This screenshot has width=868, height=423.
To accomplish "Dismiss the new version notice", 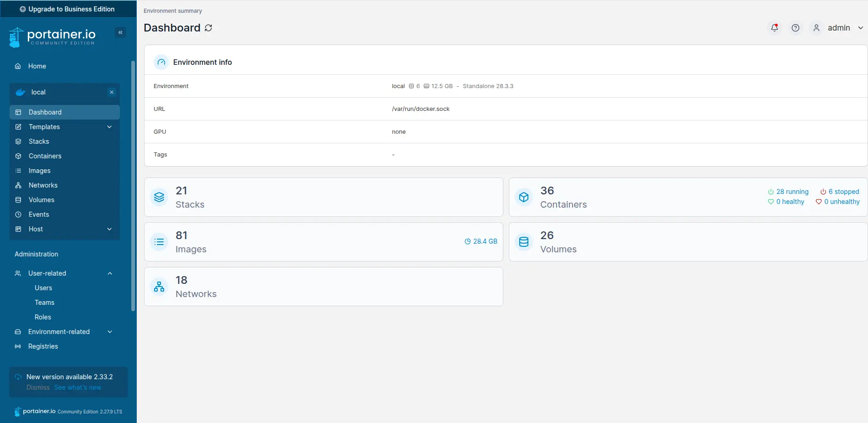I will click(x=38, y=387).
